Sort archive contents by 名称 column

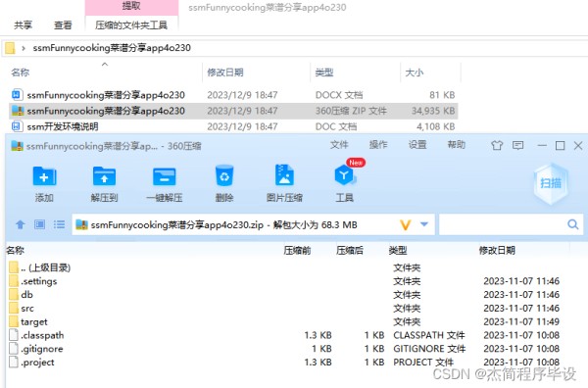[16, 250]
